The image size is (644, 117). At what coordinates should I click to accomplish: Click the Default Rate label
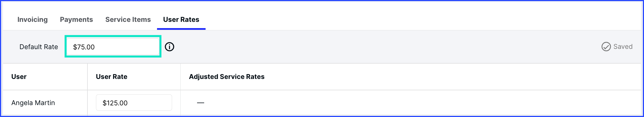pyautogui.click(x=39, y=47)
